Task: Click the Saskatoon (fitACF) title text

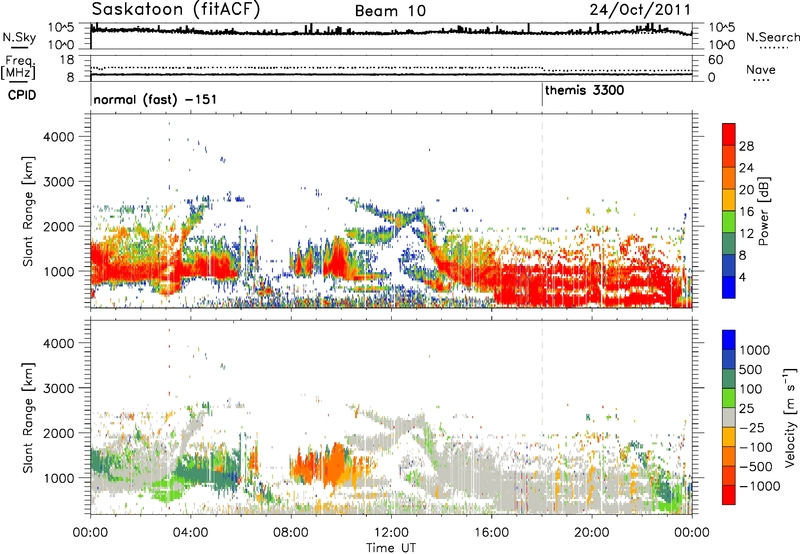Action: pyautogui.click(x=176, y=10)
